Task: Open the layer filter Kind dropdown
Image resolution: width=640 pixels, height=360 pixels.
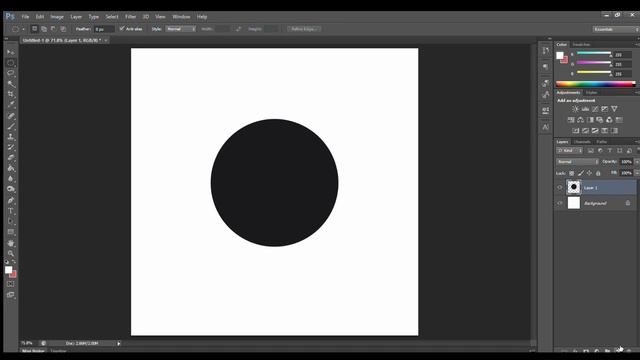Action: pos(570,151)
